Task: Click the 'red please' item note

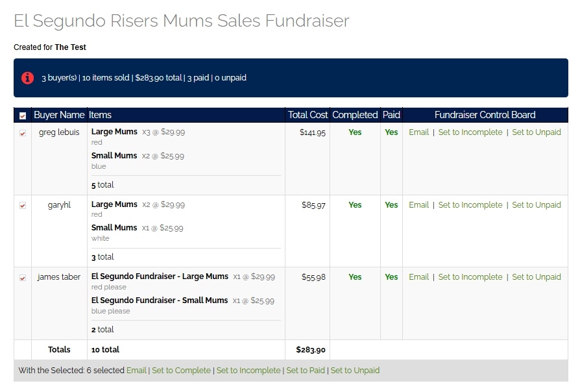Action: coord(109,287)
